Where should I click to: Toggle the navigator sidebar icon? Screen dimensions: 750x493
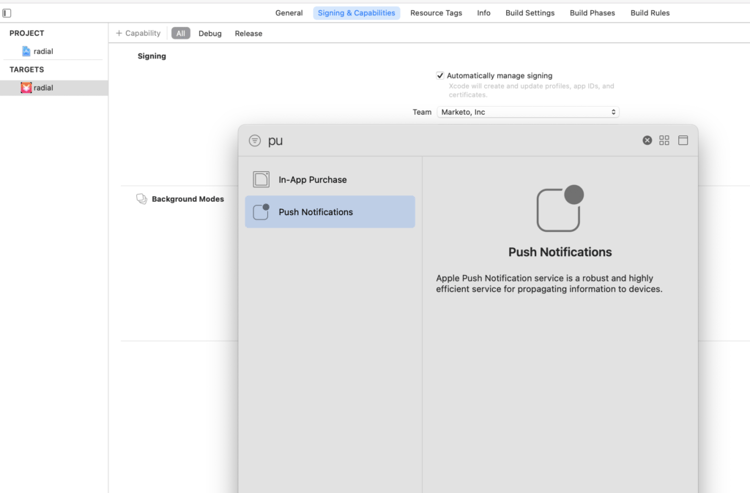pos(7,13)
